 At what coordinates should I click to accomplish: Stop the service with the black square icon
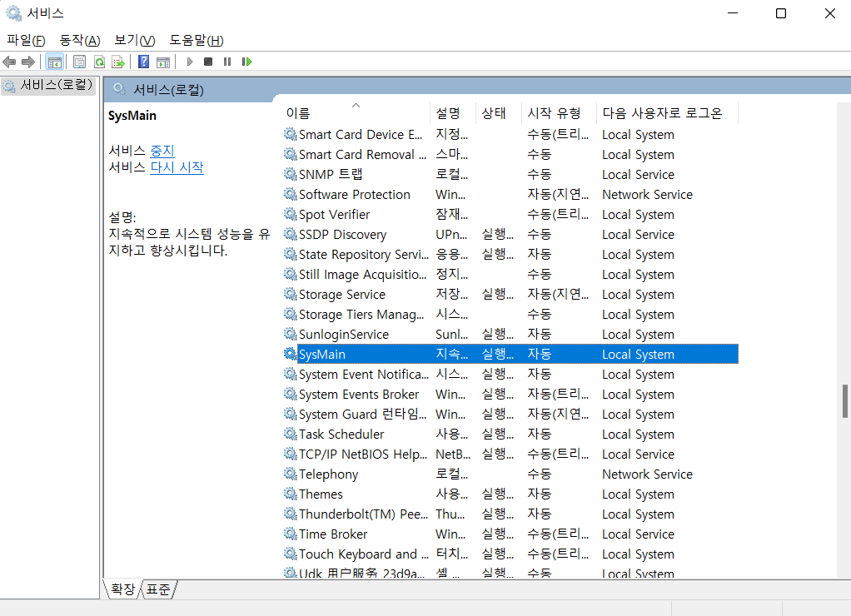pyautogui.click(x=207, y=61)
